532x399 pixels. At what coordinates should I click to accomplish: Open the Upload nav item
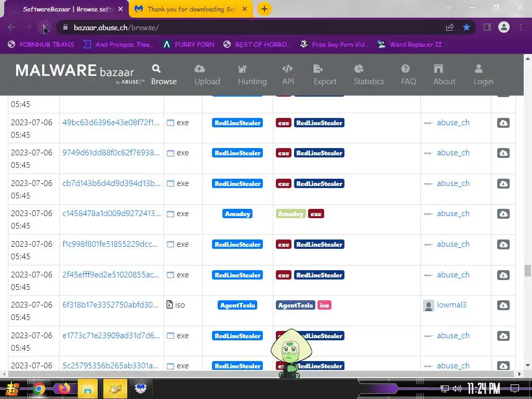coord(207,75)
